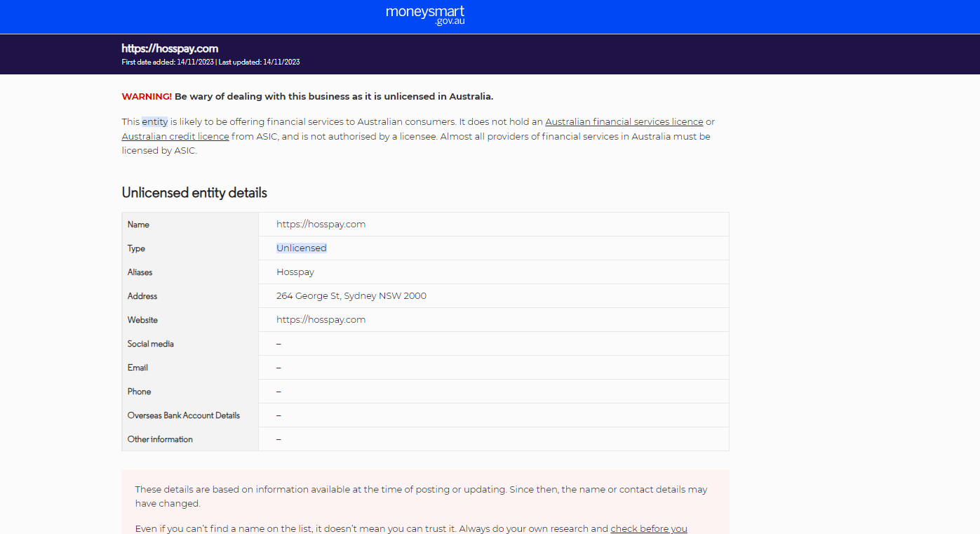Click the moneysmart.gov.au logo
This screenshot has height=534, width=980.
(x=425, y=15)
